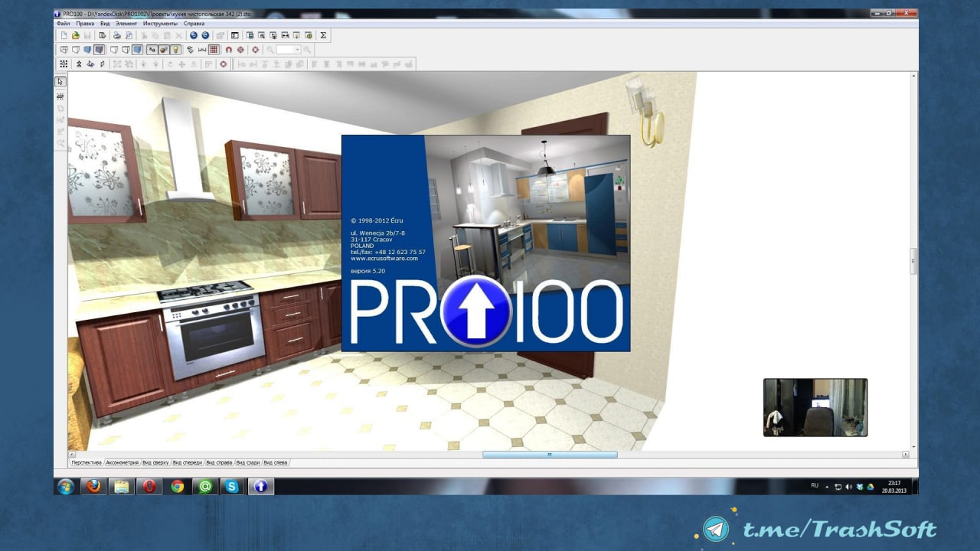Open the Правка menu
Screen dimensions: 980x551
(x=85, y=24)
